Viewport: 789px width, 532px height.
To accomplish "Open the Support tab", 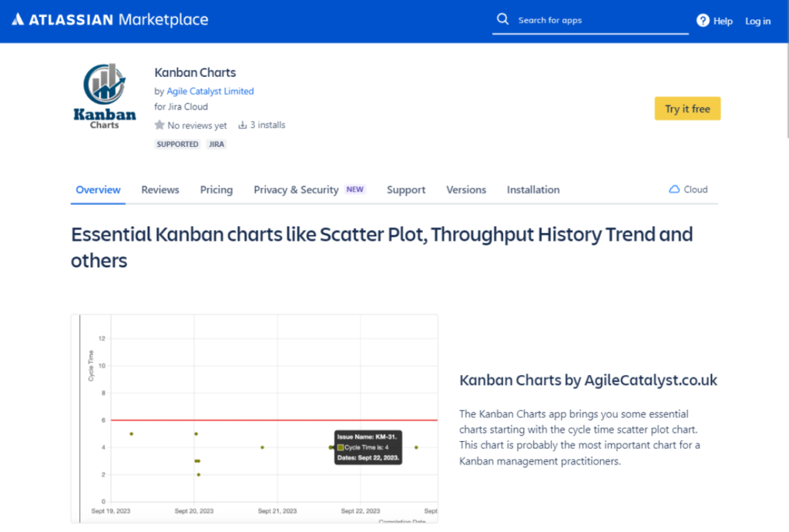I will [x=406, y=189].
